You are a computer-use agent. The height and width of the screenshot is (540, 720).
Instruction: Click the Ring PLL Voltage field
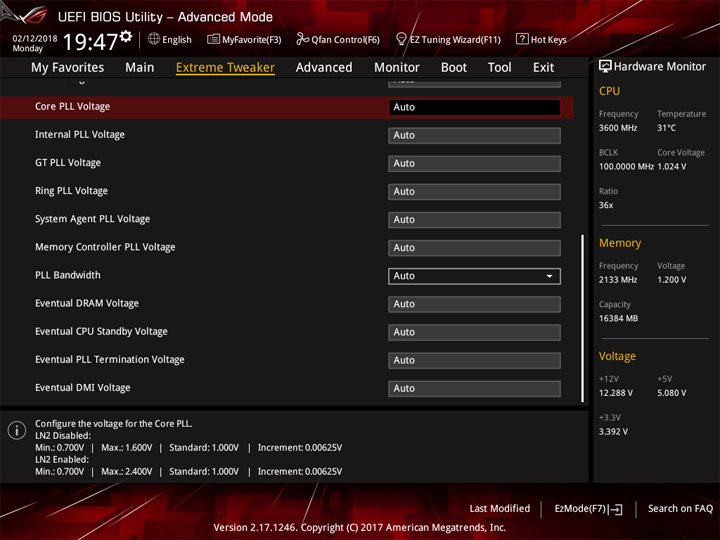tap(474, 191)
